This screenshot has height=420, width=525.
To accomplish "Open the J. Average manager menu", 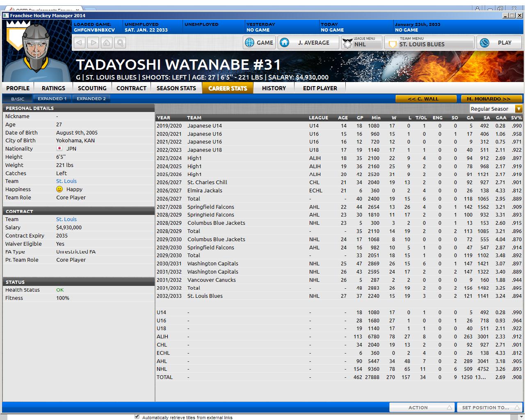I will coord(308,43).
